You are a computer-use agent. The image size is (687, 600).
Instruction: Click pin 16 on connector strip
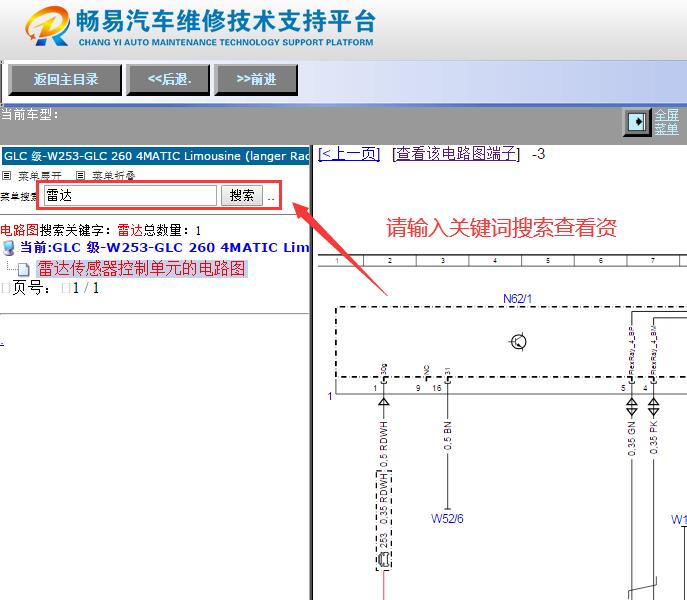(437, 388)
